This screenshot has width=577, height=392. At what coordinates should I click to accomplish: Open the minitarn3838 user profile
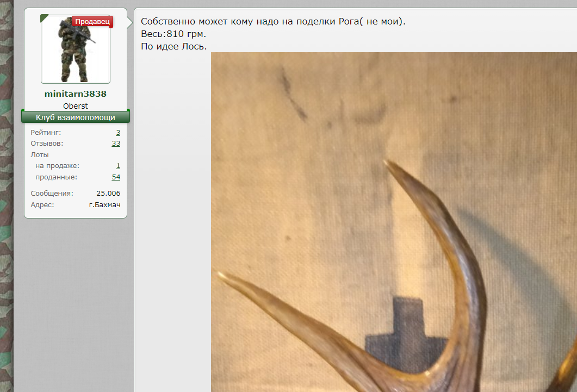click(75, 94)
